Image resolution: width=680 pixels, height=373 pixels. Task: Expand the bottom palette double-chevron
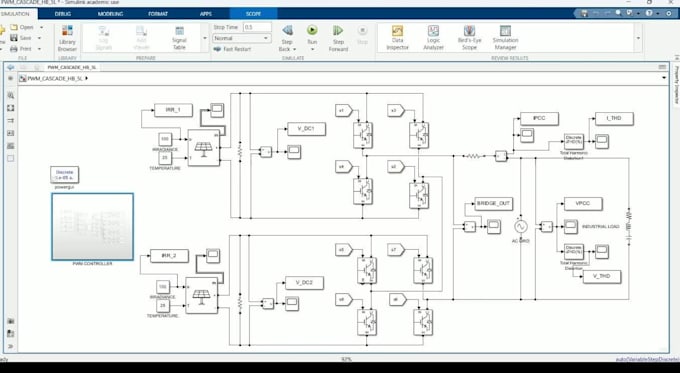point(11,346)
